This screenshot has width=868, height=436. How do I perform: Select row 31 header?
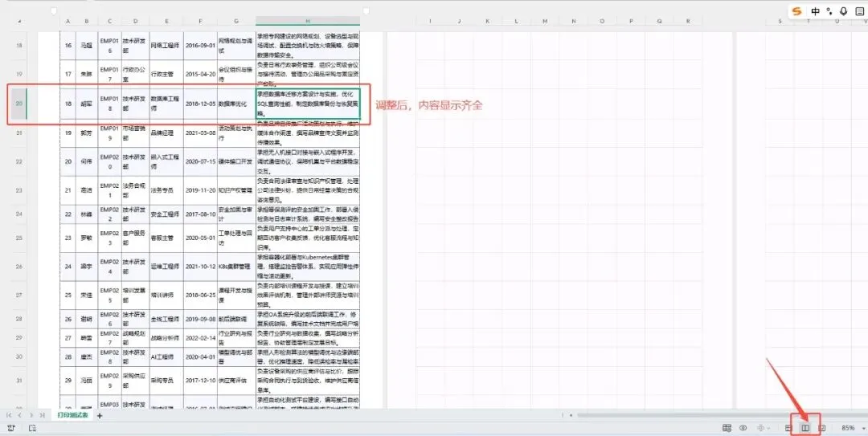tap(19, 381)
